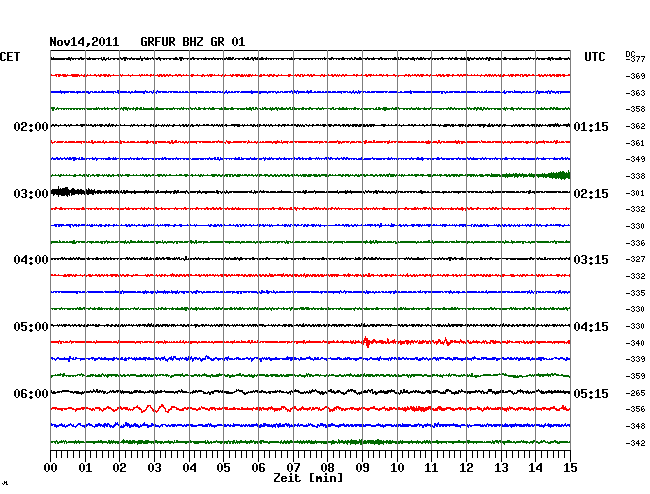Click the station code "GRFUR" in the title
This screenshot has height=494, width=650.
click(158, 42)
